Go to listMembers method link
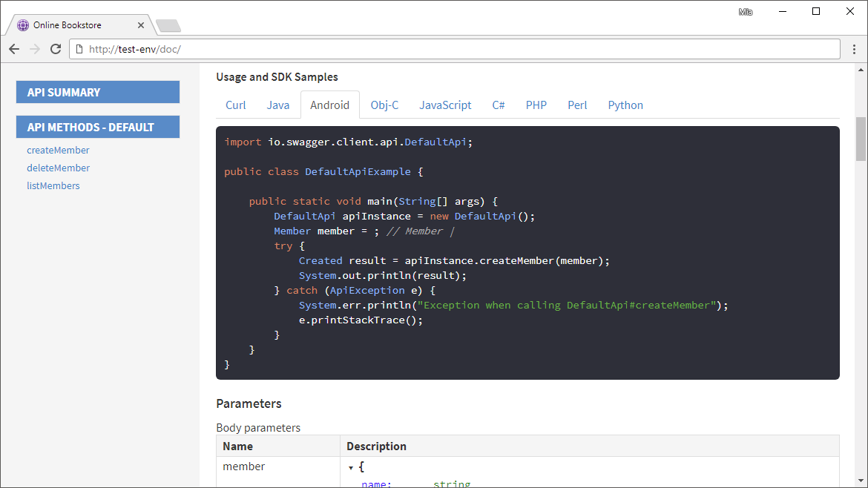The image size is (868, 488). point(53,185)
